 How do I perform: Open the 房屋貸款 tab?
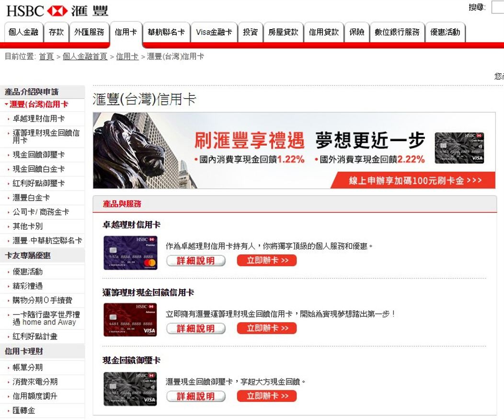pos(283,32)
